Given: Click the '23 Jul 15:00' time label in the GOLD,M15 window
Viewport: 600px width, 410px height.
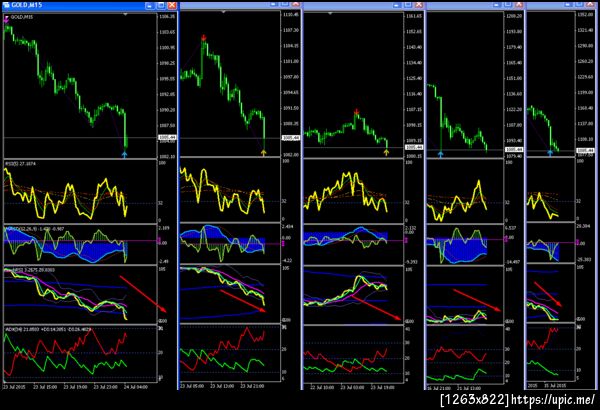Looking at the screenshot, I should 45,387.
